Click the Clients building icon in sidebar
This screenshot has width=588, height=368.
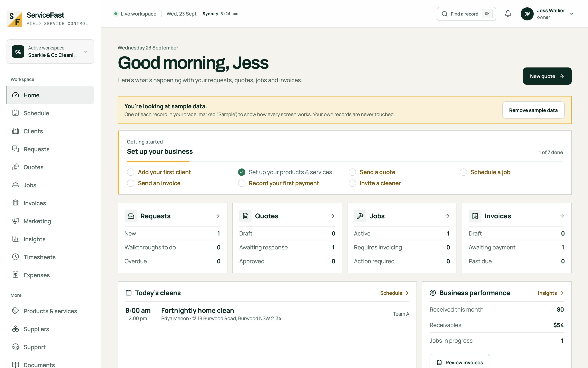click(x=16, y=131)
